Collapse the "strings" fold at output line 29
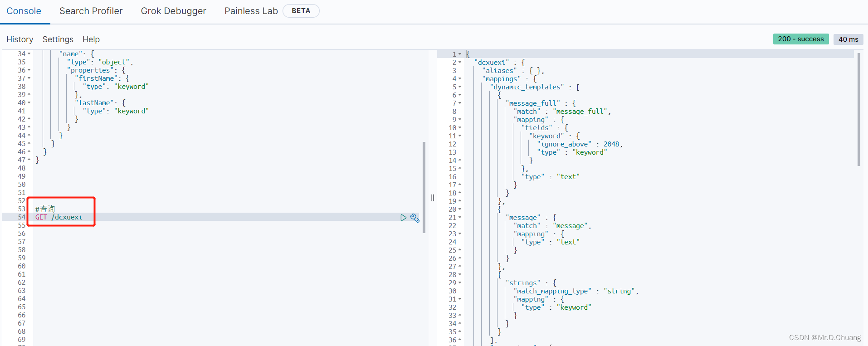 pyautogui.click(x=460, y=283)
